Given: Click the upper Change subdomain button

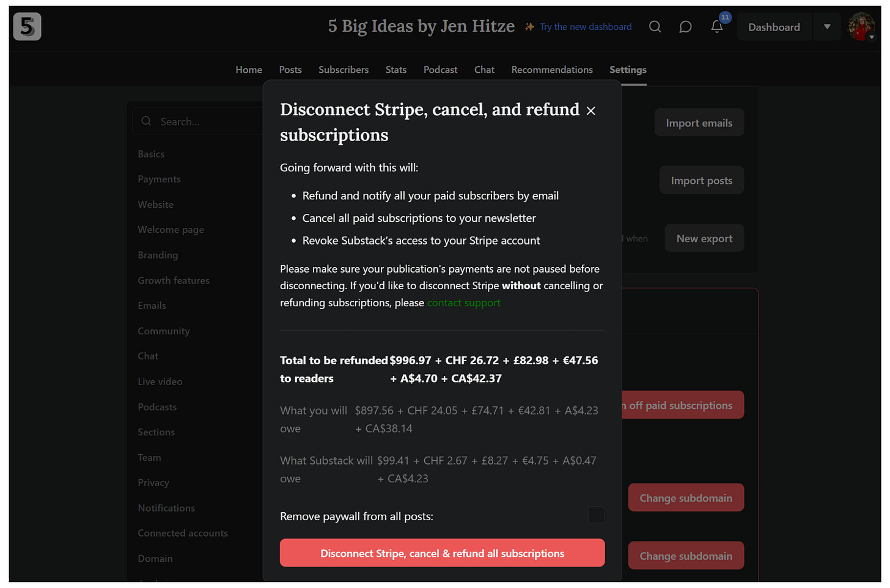Looking at the screenshot, I should [x=686, y=498].
